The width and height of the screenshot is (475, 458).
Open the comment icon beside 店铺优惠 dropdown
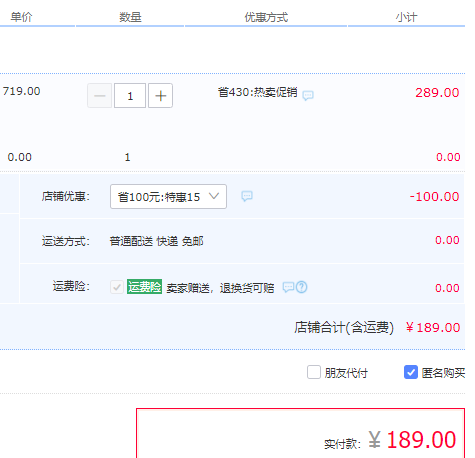(x=247, y=196)
